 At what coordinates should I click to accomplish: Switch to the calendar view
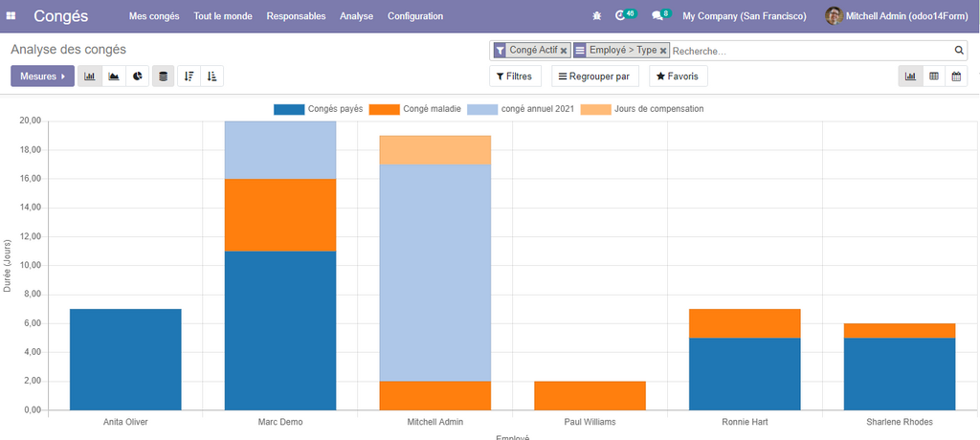click(956, 77)
